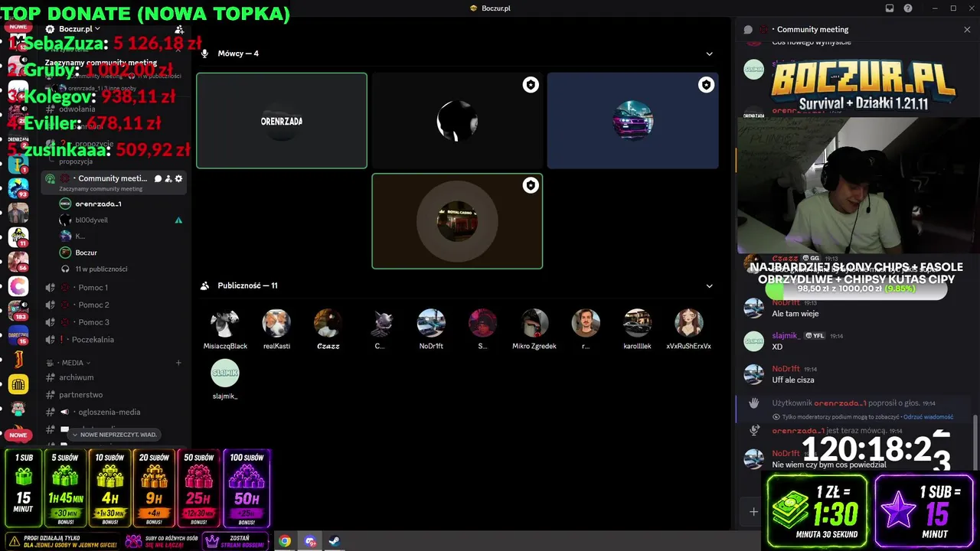Image resolution: width=980 pixels, height=551 pixels.
Task: Click moderator badge on black-white avatar tile
Action: click(531, 85)
